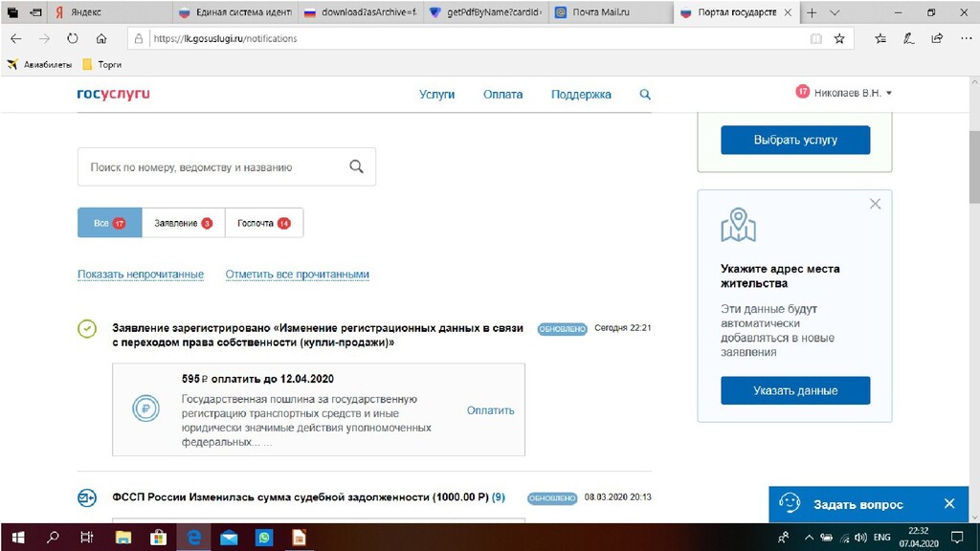The image size is (980, 551).
Task: Expand tab list chevron
Action: (x=835, y=12)
